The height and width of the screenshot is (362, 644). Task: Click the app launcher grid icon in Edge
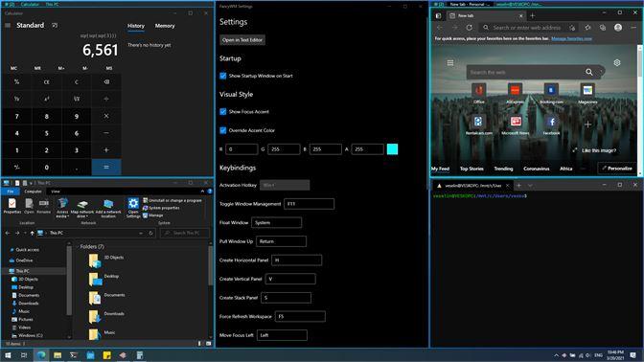tap(450, 63)
